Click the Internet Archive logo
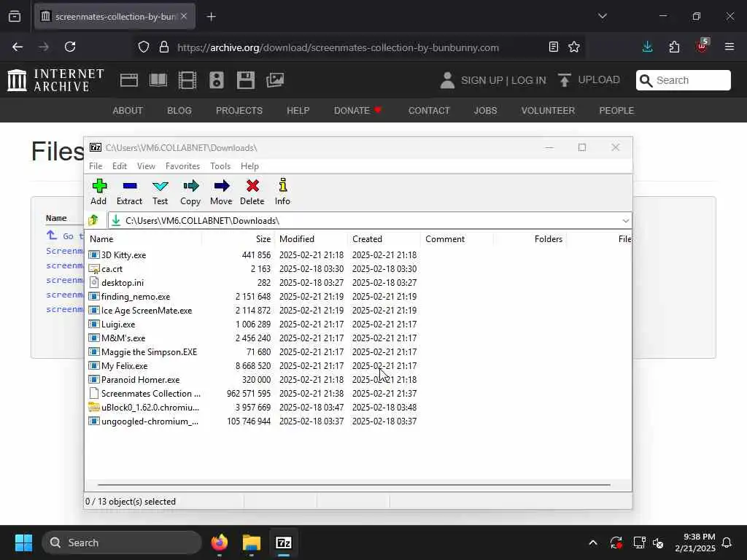Image resolution: width=747 pixels, height=560 pixels. pos(55,80)
